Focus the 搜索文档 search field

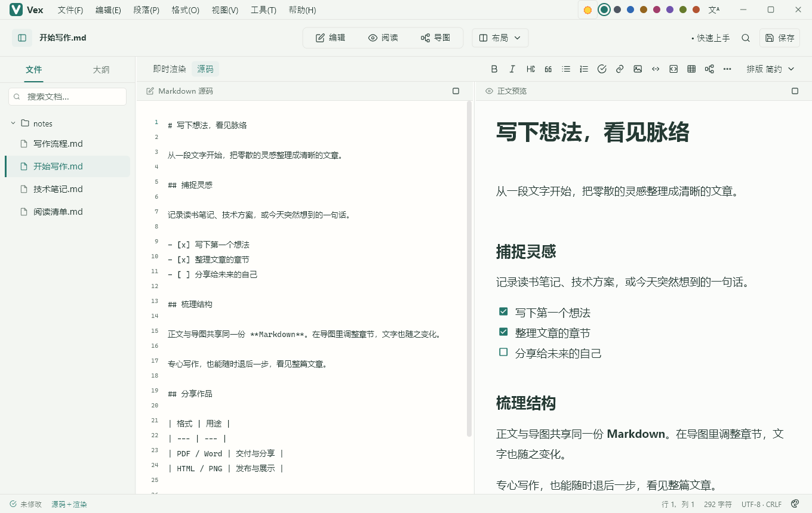click(x=67, y=97)
